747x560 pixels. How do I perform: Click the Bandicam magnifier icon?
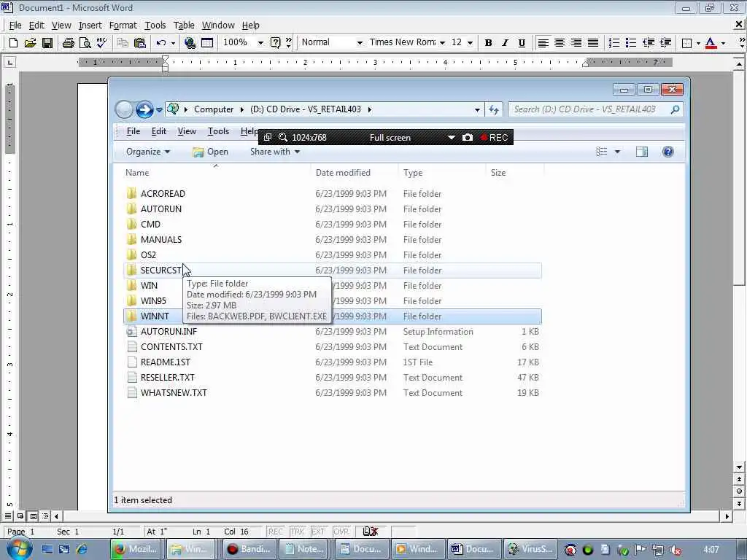coord(283,138)
